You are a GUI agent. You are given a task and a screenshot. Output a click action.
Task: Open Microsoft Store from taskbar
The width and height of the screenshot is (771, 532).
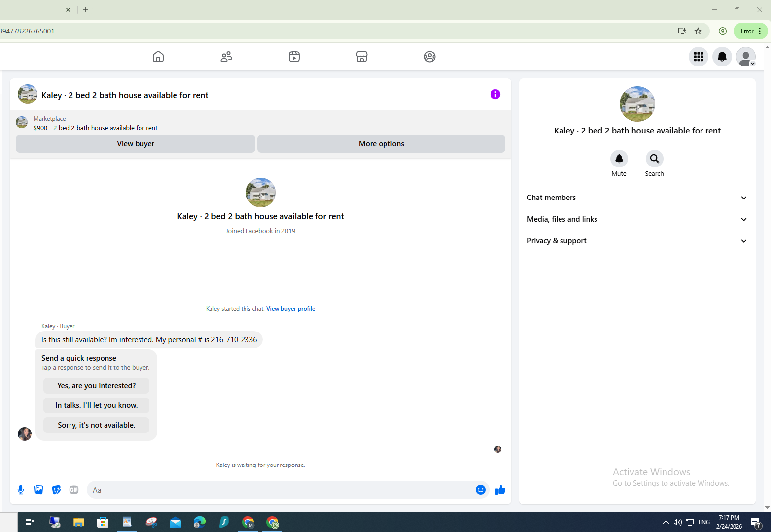103,522
